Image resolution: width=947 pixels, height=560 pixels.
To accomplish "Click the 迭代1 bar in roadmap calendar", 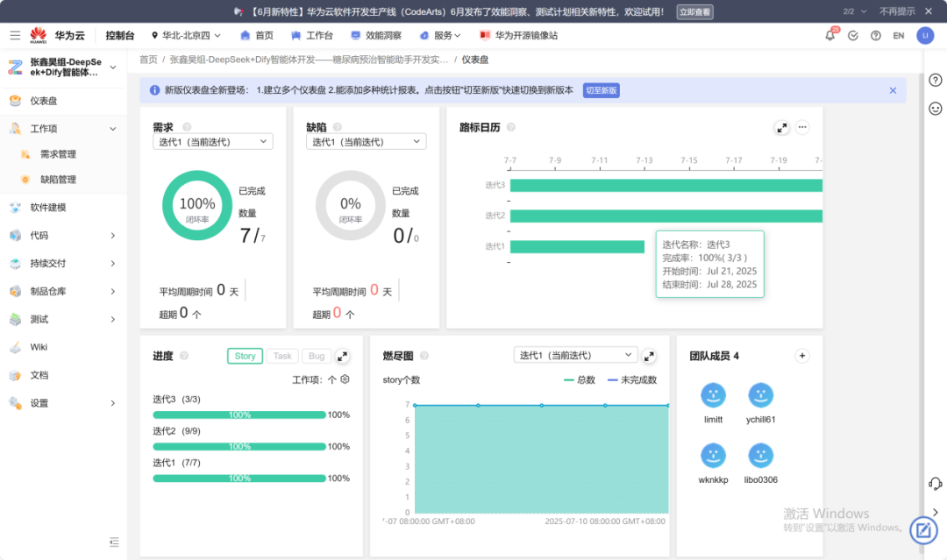I will click(577, 246).
